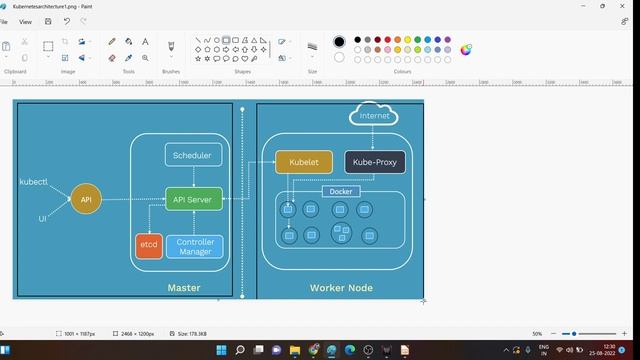This screenshot has height=360, width=640.
Task: Expand the Select tool options arrow
Action: tap(48, 57)
